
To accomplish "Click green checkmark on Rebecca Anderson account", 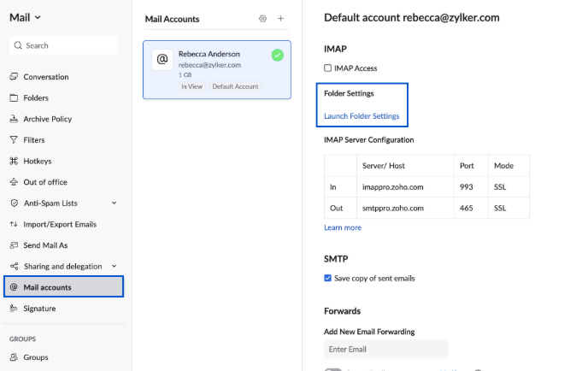I will click(x=278, y=56).
